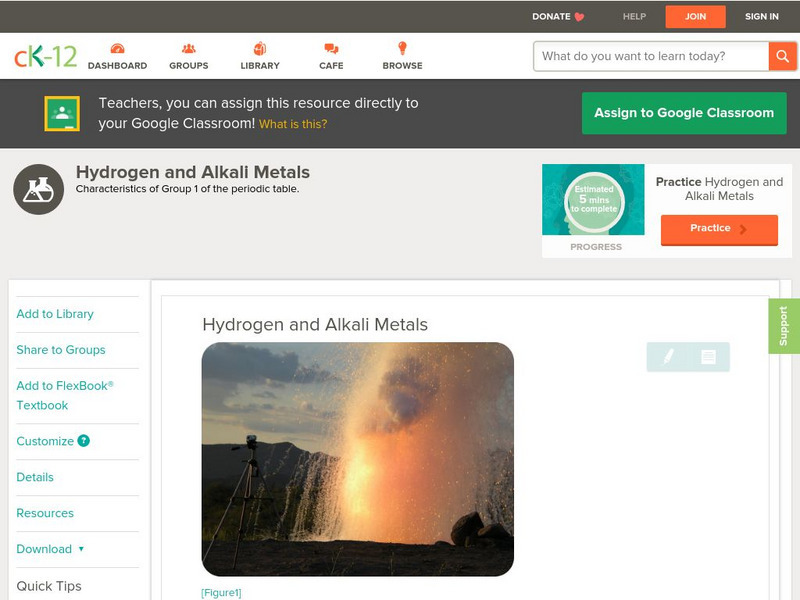Expand the Download dropdown arrow
800x600 pixels.
point(81,549)
